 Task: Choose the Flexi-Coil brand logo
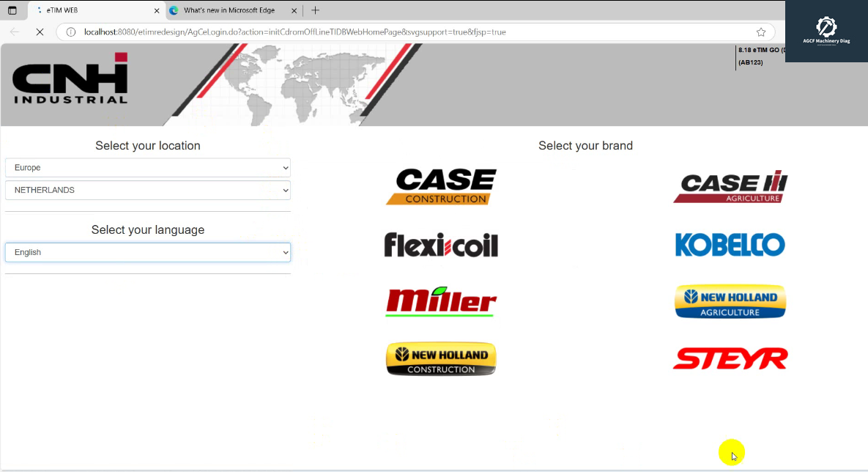click(440, 245)
